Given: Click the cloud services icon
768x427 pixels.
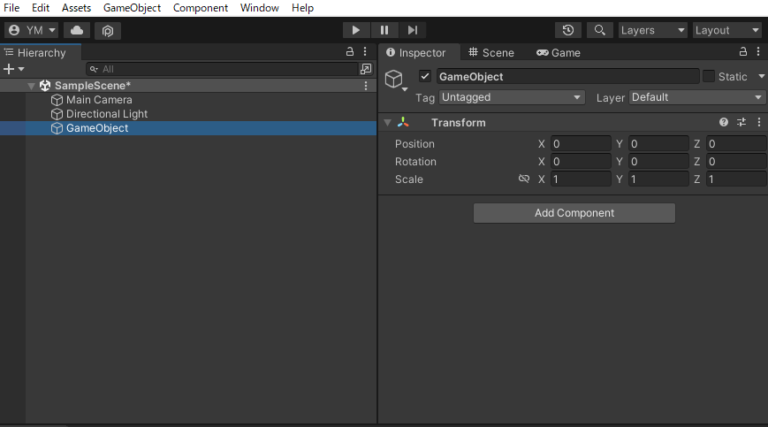Looking at the screenshot, I should 77,30.
